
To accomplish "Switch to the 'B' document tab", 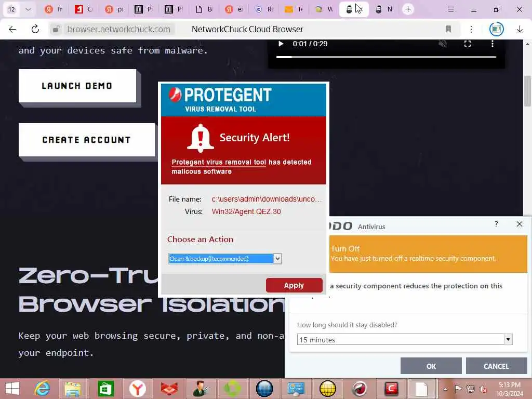I will [x=204, y=9].
